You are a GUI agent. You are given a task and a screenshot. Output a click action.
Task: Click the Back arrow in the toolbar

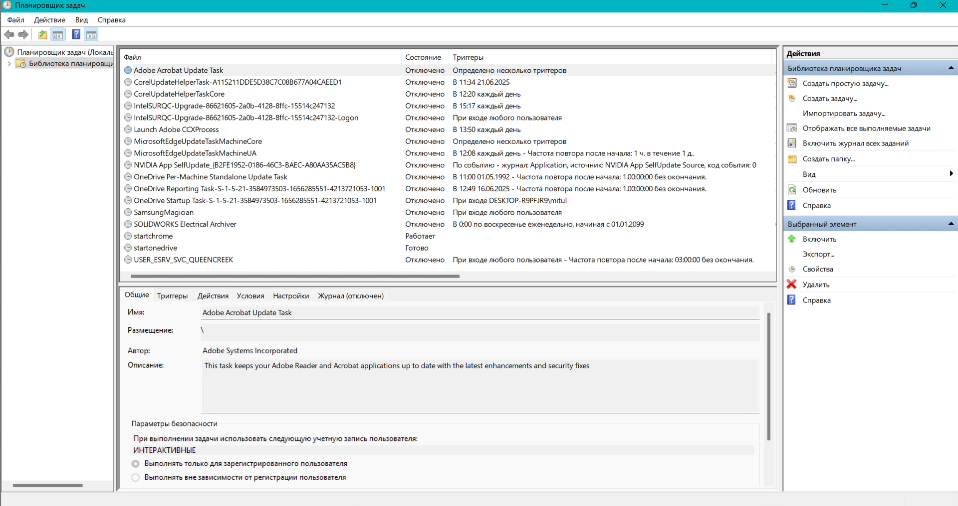pyautogui.click(x=9, y=34)
